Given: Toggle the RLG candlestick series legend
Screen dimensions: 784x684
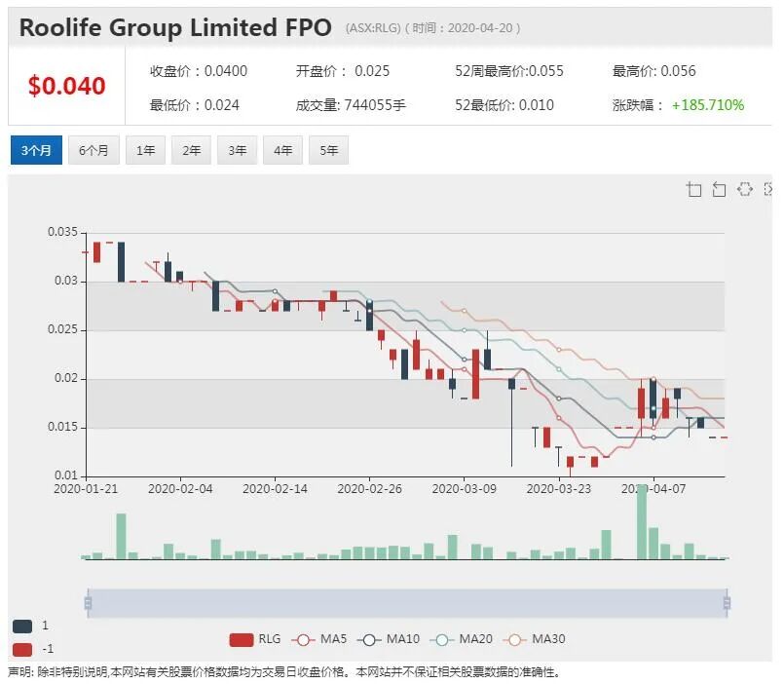Looking at the screenshot, I should (255, 639).
